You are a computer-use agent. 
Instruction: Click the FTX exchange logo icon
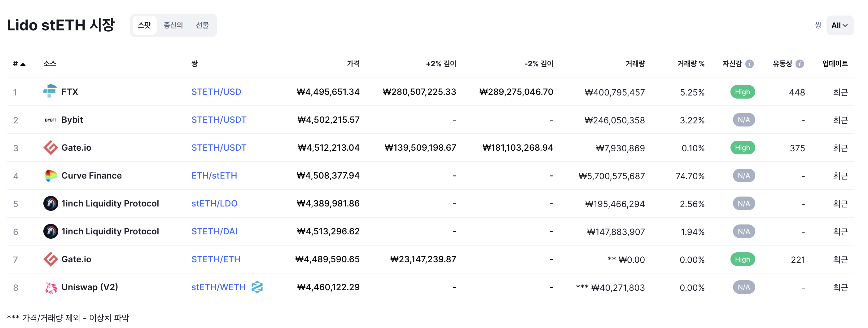tap(50, 91)
